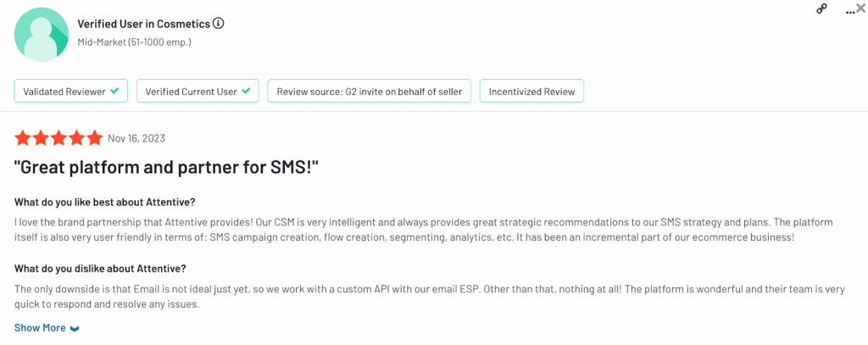
Task: Click the Nov 16, 2023 review date
Action: 136,138
